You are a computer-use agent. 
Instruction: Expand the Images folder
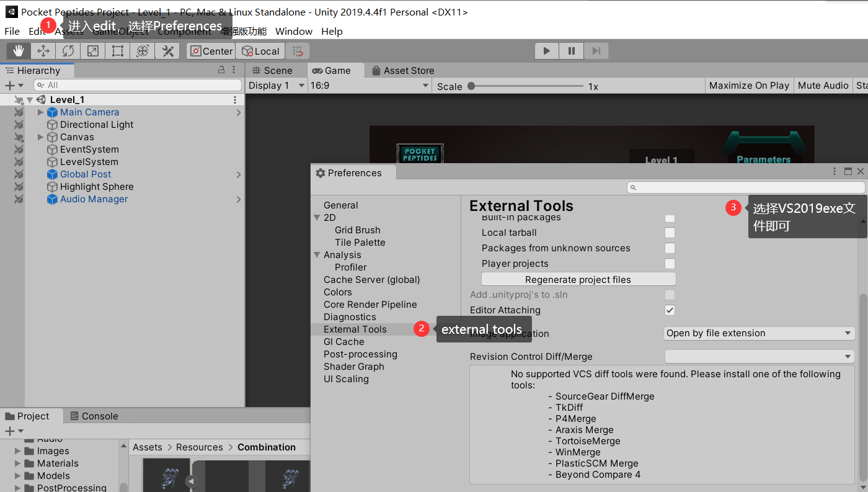(x=18, y=451)
